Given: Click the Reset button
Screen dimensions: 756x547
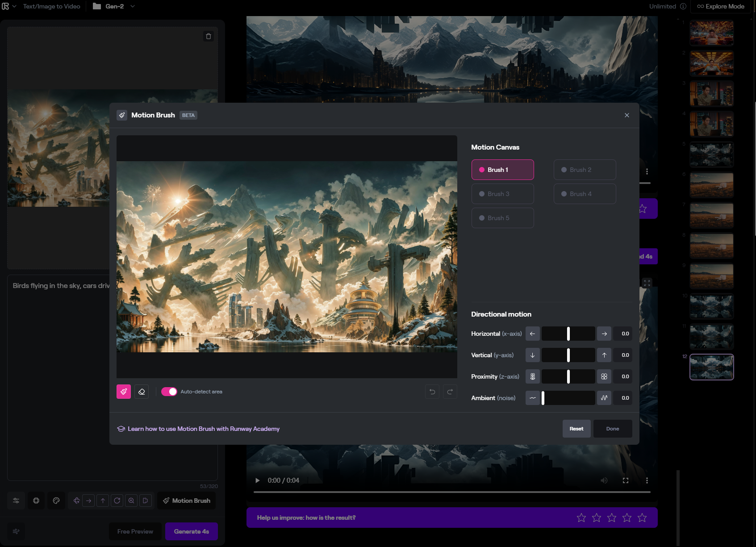Looking at the screenshot, I should [576, 429].
